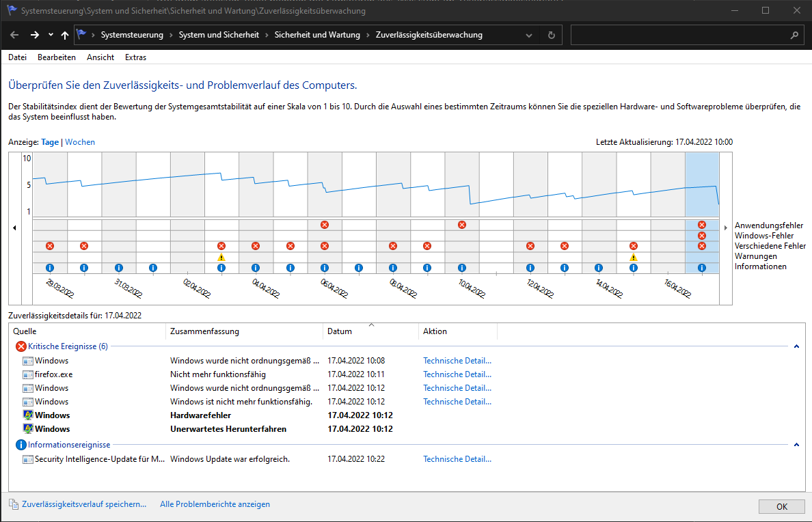Viewport: 812px width, 522px height.
Task: Open Technische Details for Windows 10:08 row
Action: click(457, 361)
